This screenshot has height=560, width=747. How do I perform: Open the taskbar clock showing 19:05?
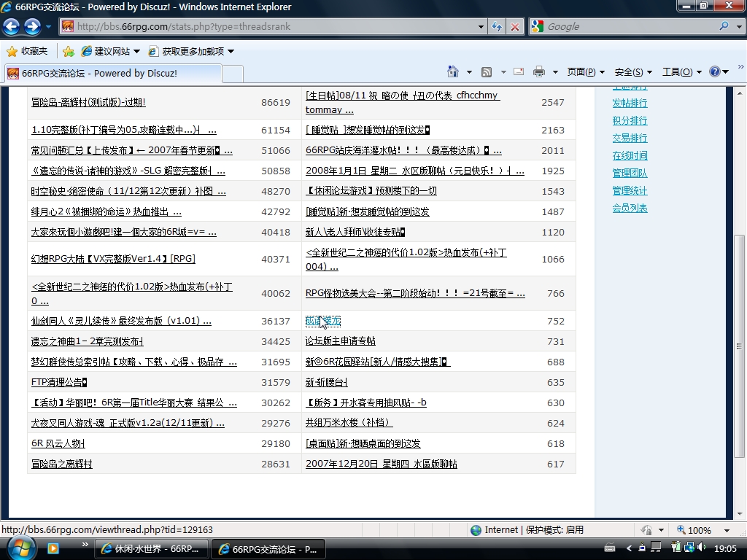click(x=725, y=548)
